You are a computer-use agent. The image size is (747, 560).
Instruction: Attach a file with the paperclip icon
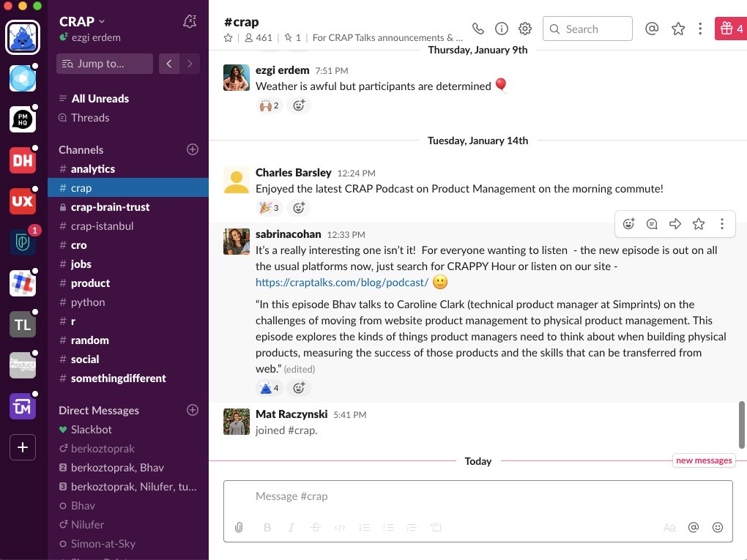tap(239, 527)
